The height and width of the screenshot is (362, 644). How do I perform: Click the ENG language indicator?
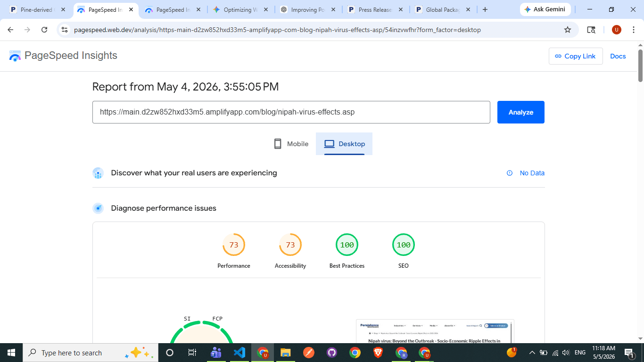pyautogui.click(x=580, y=353)
